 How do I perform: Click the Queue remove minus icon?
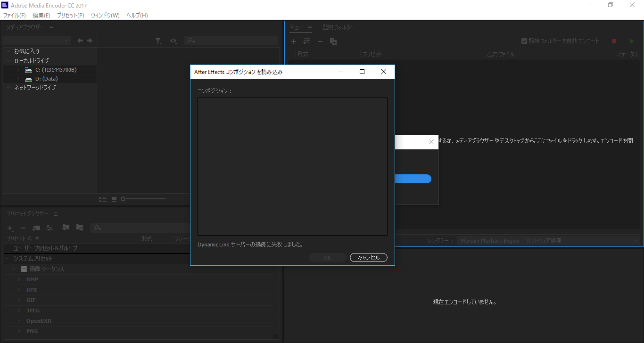point(320,41)
